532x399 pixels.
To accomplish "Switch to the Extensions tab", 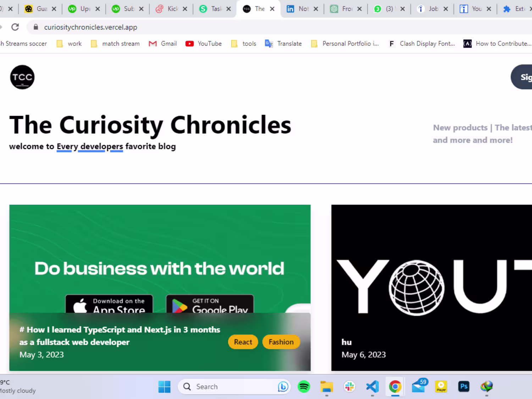I will (x=515, y=9).
